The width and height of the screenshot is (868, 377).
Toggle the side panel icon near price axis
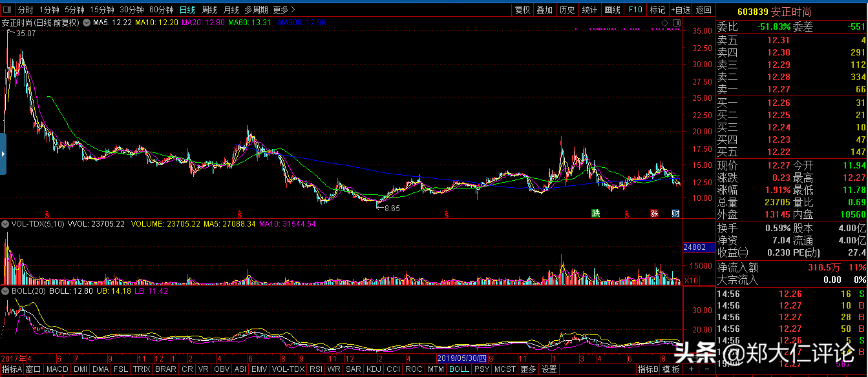[x=676, y=23]
